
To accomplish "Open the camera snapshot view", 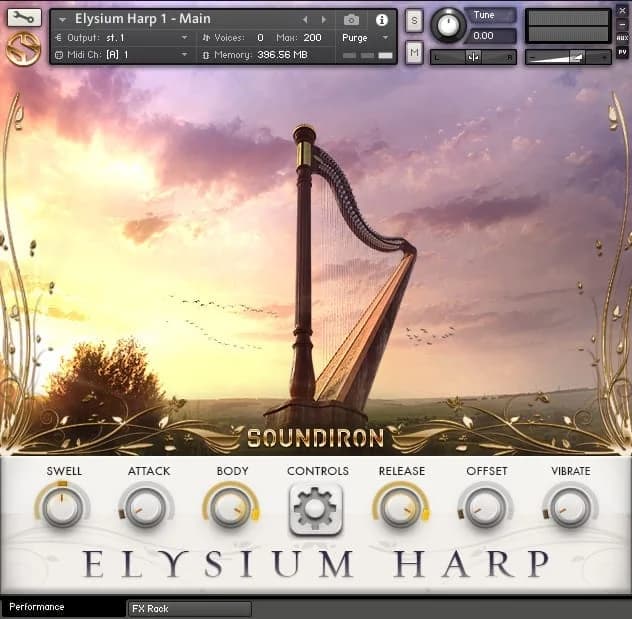I will 351,20.
